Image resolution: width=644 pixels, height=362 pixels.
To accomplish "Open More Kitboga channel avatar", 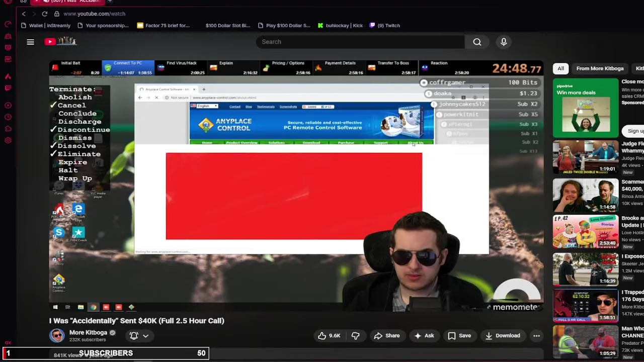I will click(57, 335).
